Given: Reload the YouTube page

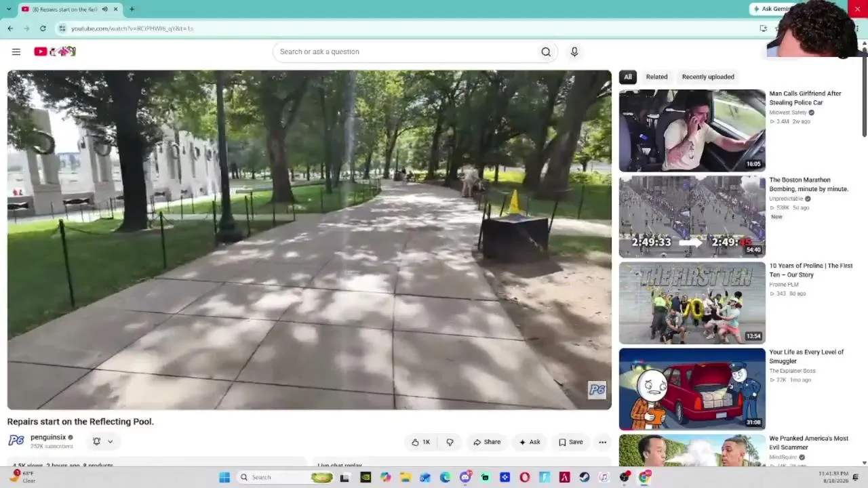Looking at the screenshot, I should coord(43,28).
